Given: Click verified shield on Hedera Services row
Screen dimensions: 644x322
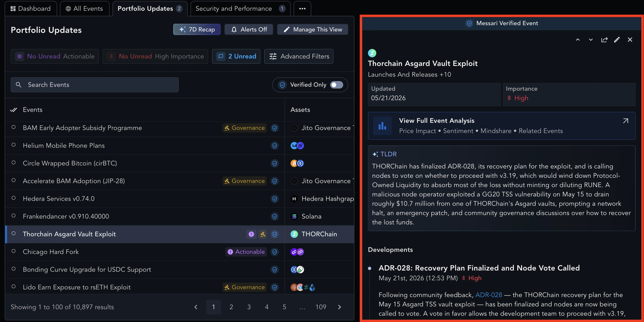Looking at the screenshot, I should coord(274,199).
